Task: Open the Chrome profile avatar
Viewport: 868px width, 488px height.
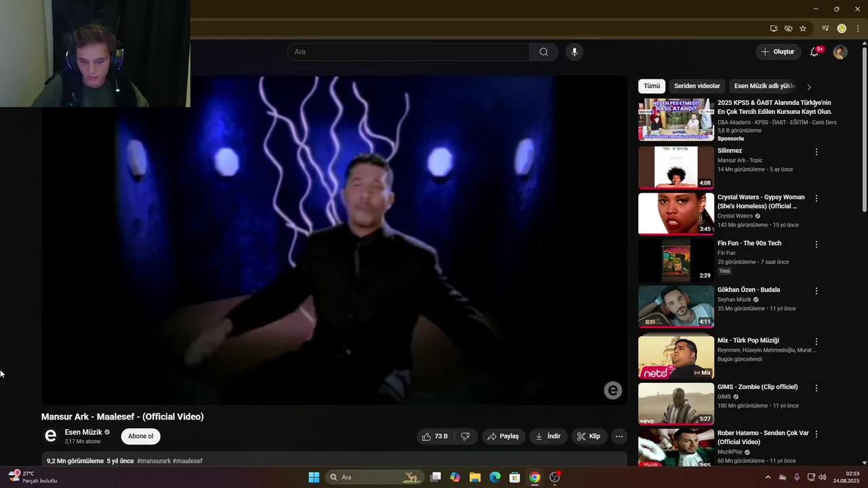Action: (x=842, y=28)
